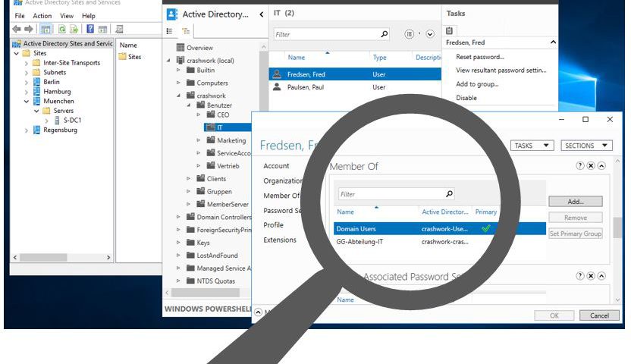Select the GG-Abteilung-IT group row
Viewport: 631px width, 364px height.
tap(439, 242)
